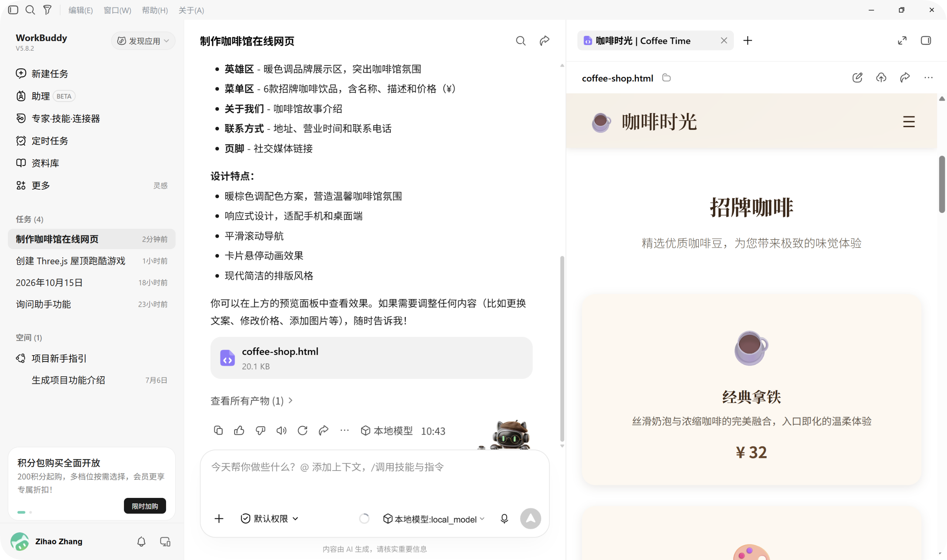This screenshot has width=947, height=560.
Task: Toggle the left sidebar panel icon
Action: [x=13, y=10]
